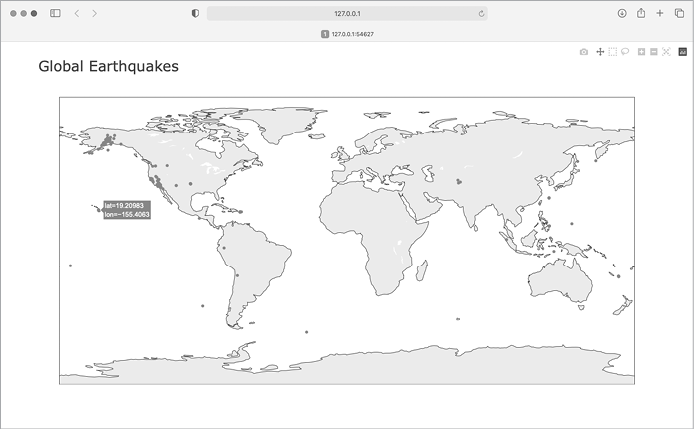Reload the current page
694x429 pixels.
pyautogui.click(x=482, y=13)
